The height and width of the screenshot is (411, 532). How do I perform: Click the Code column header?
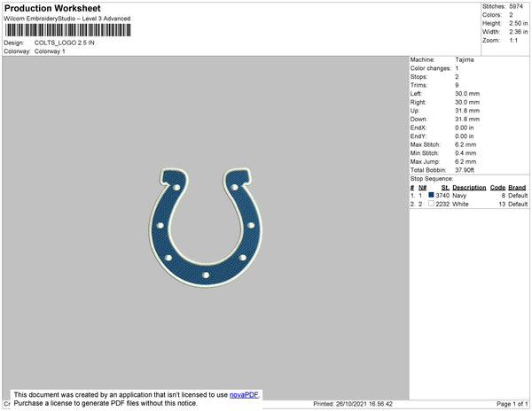[x=497, y=188]
